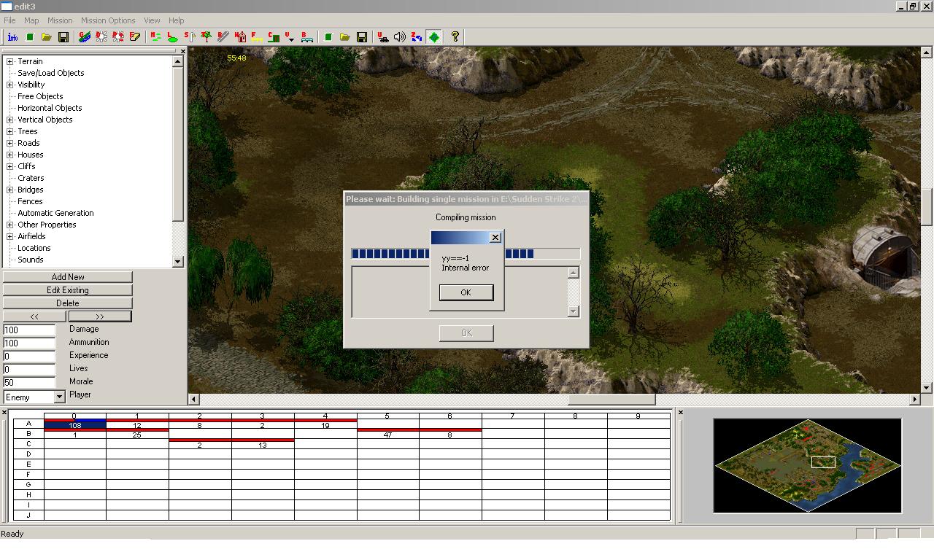Click the Open map folder icon
Image resolution: width=934 pixels, height=560 pixels.
click(x=47, y=36)
